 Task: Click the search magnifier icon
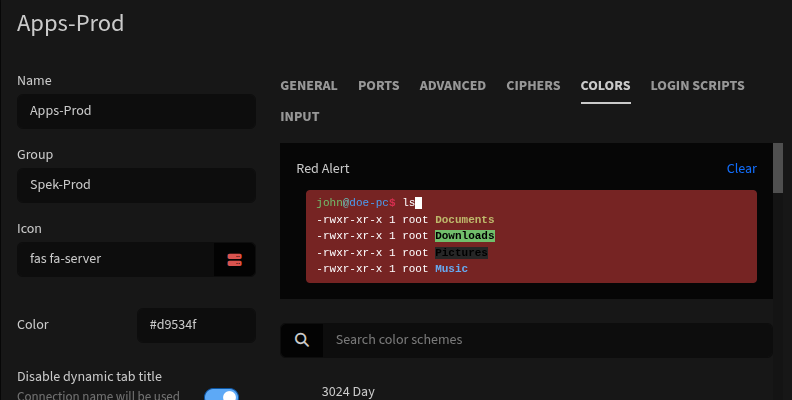[302, 340]
